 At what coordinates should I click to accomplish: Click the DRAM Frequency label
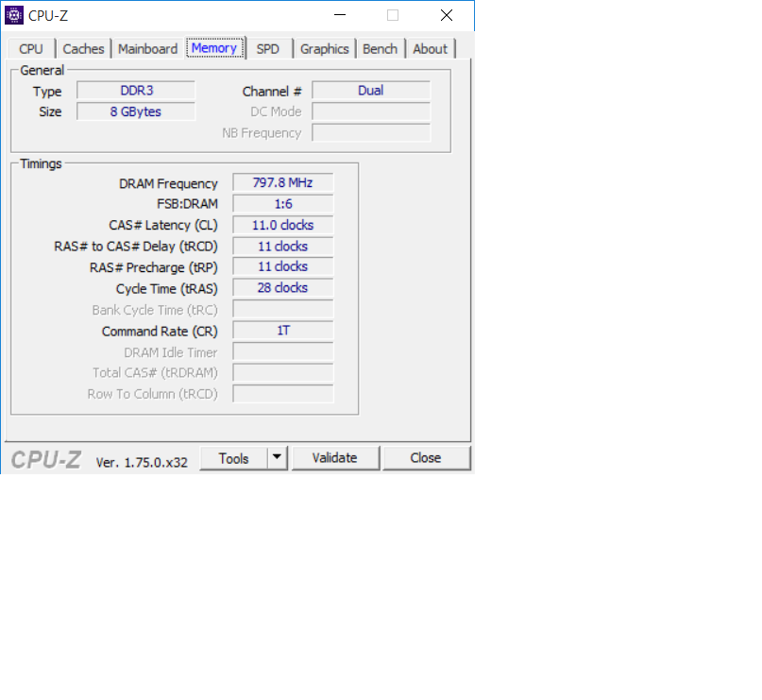[x=168, y=184]
